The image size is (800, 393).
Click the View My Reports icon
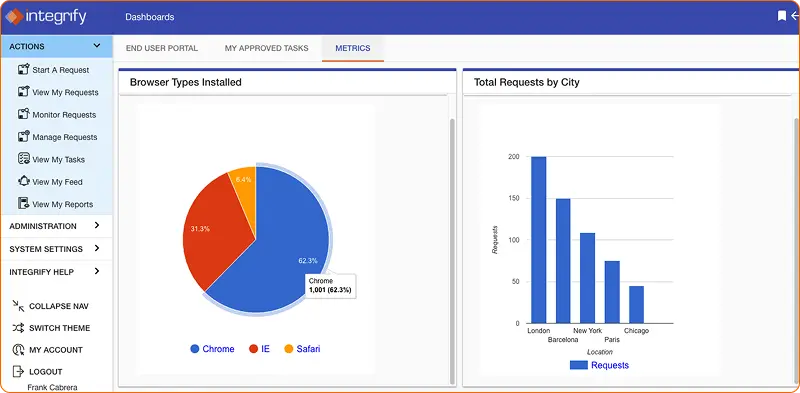[x=23, y=204]
